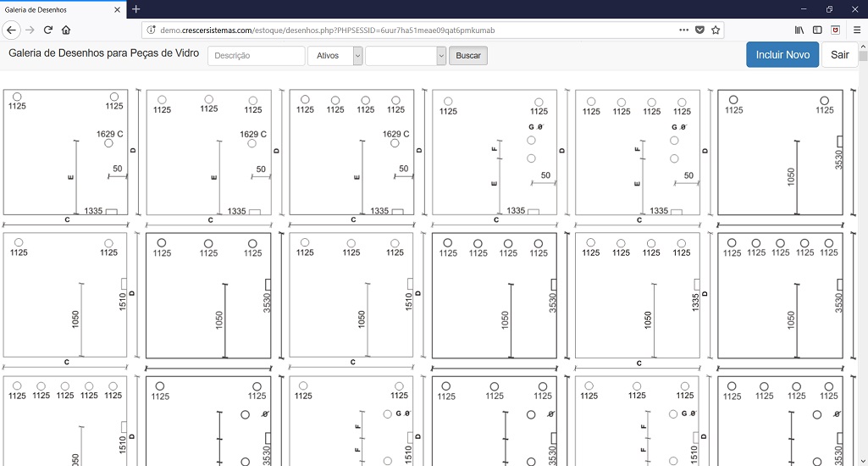
Task: Open the page actions three-dot menu
Action: (x=683, y=30)
